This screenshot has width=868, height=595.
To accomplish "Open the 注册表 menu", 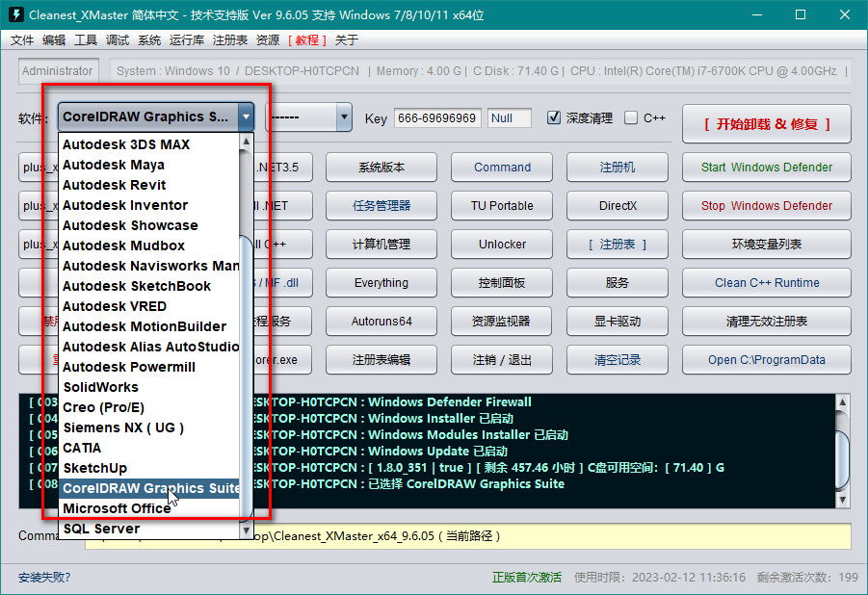I will click(x=229, y=40).
